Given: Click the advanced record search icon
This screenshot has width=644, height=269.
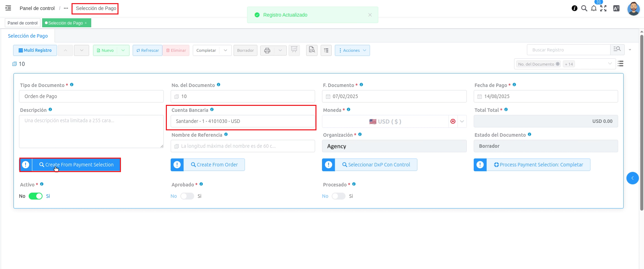Looking at the screenshot, I should [x=617, y=50].
